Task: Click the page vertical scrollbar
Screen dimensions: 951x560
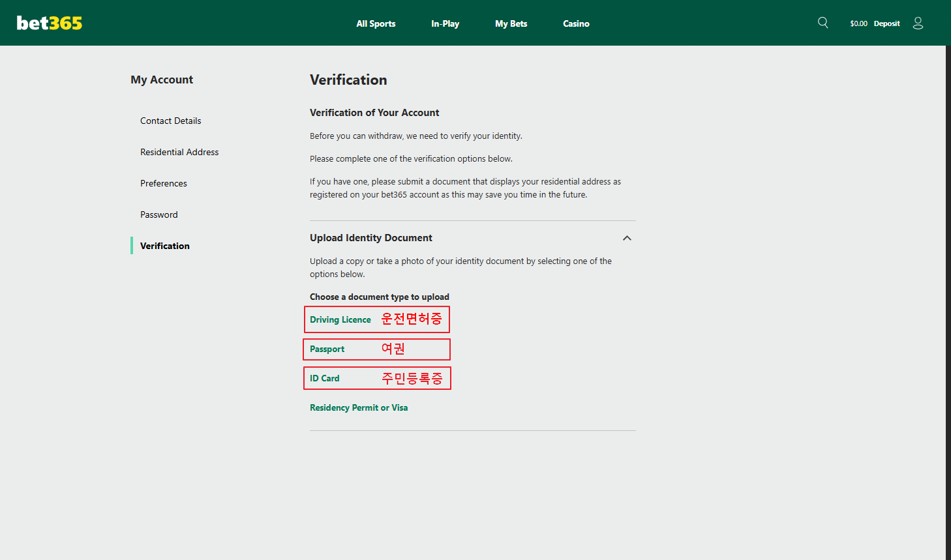Action: 948,302
